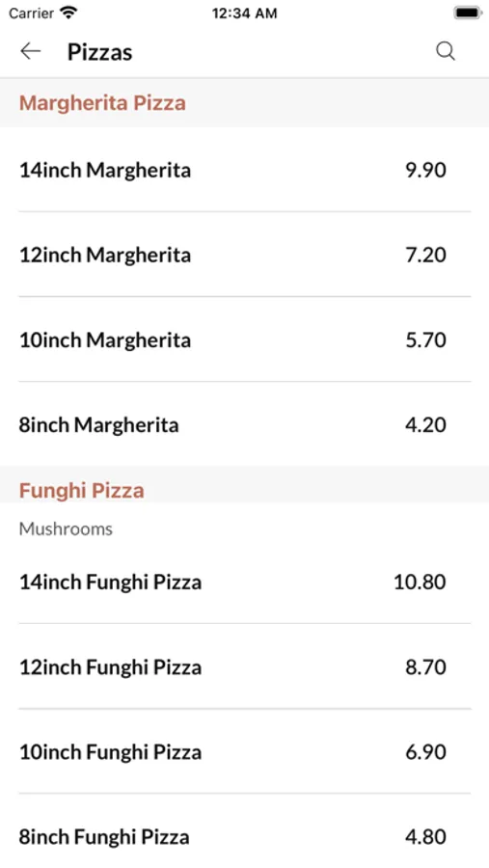
Task: Select the 14inch Margherita item
Action: 244,170
